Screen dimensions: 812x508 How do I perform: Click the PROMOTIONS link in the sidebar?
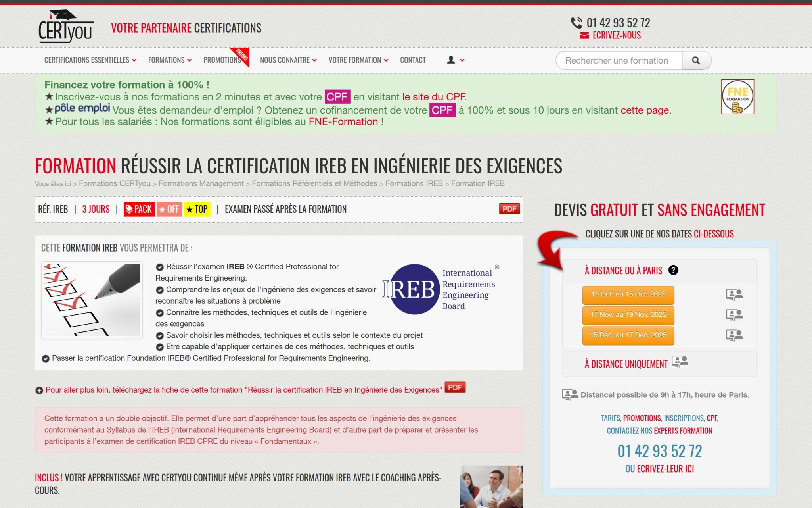click(642, 418)
